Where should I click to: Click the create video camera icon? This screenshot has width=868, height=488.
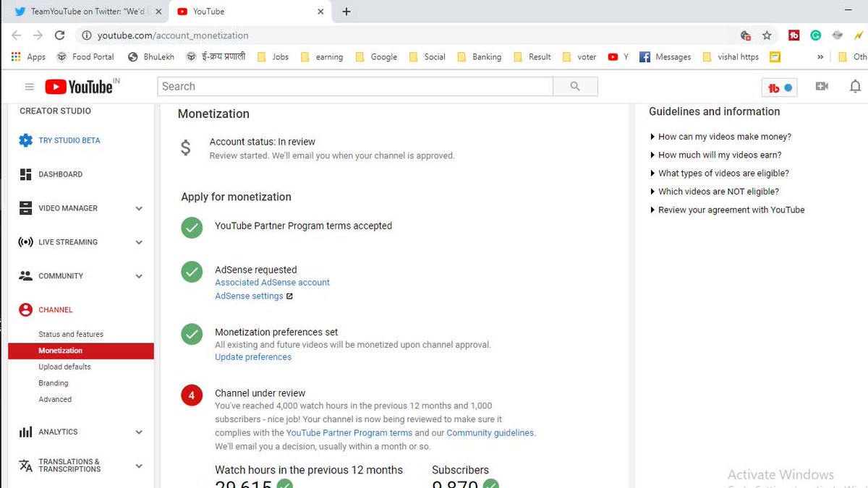pos(822,87)
